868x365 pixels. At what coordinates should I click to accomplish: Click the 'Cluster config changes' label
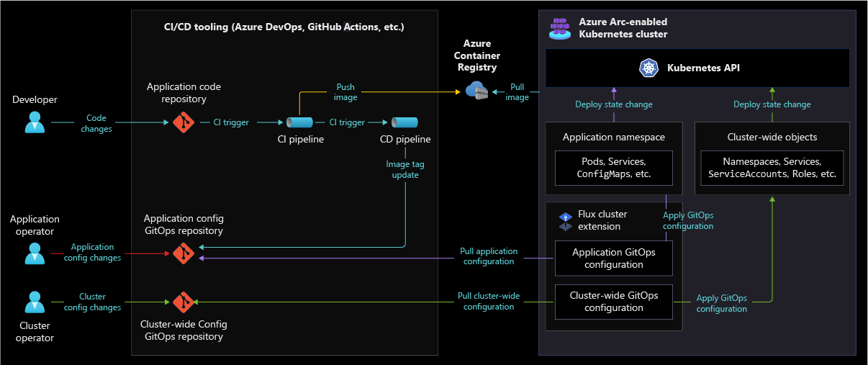pos(92,302)
